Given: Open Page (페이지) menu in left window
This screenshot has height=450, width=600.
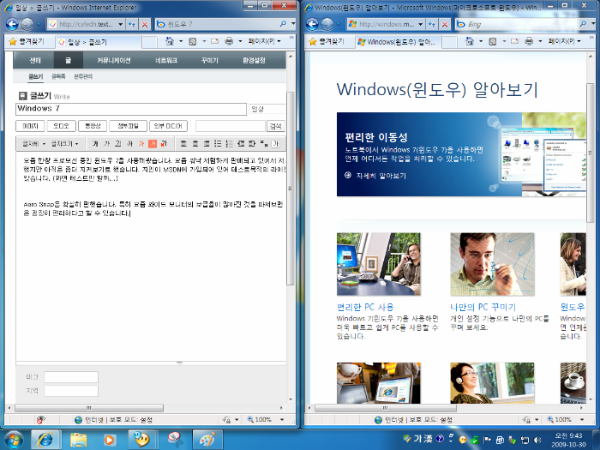Looking at the screenshot, I should pyautogui.click(x=264, y=41).
